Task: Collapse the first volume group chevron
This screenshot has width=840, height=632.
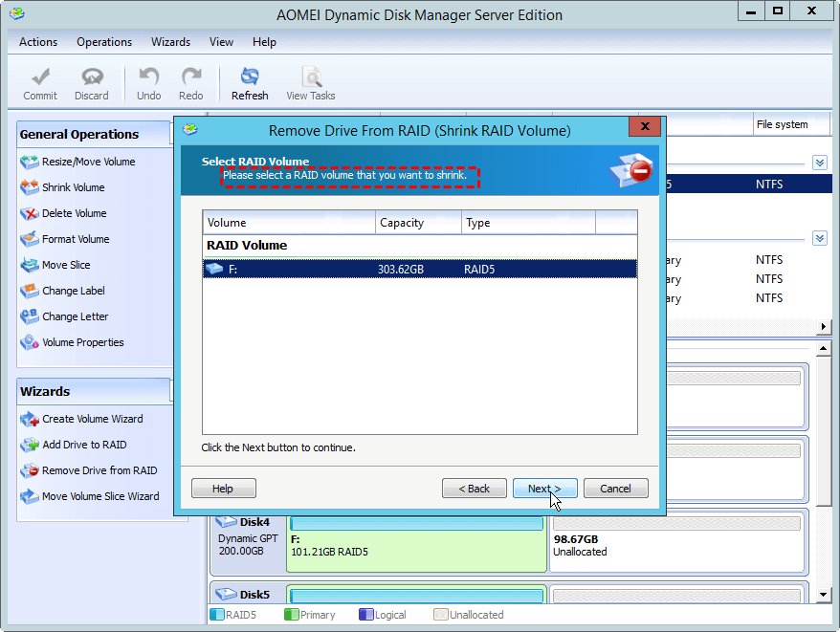Action: point(820,163)
